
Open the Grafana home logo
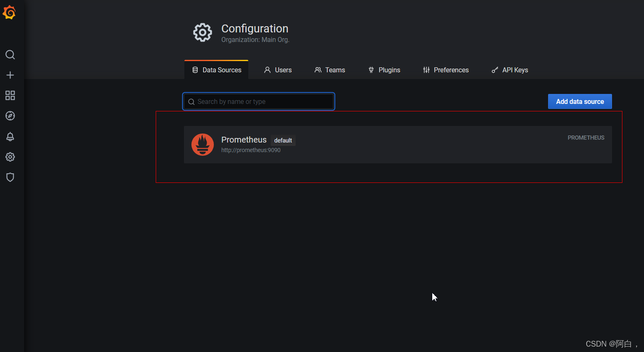9,13
